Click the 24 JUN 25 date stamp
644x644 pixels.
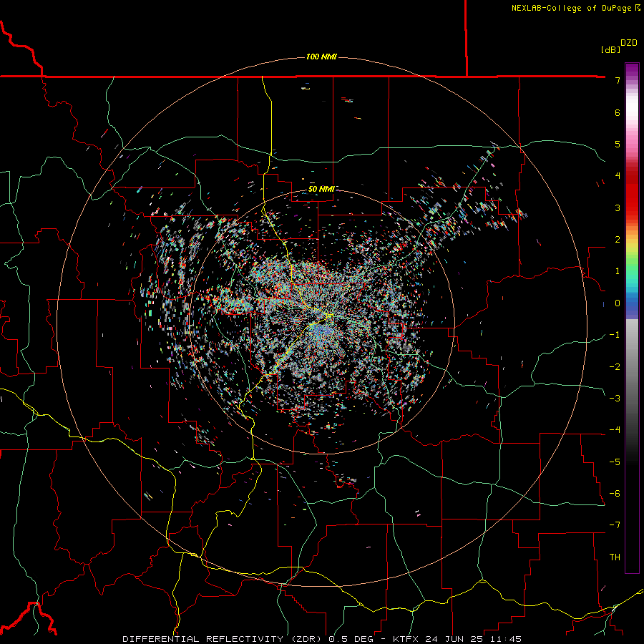coord(452,639)
